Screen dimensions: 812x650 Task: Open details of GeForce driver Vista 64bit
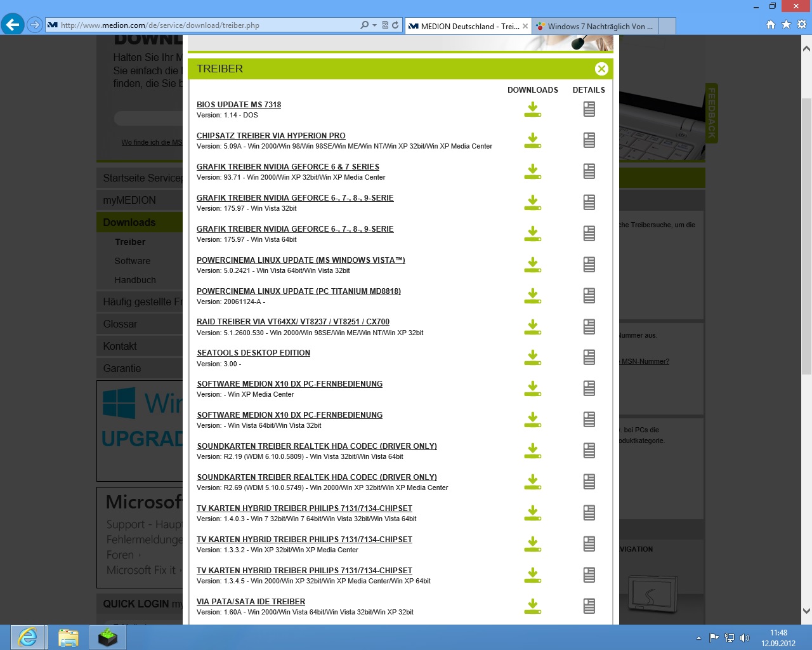589,234
